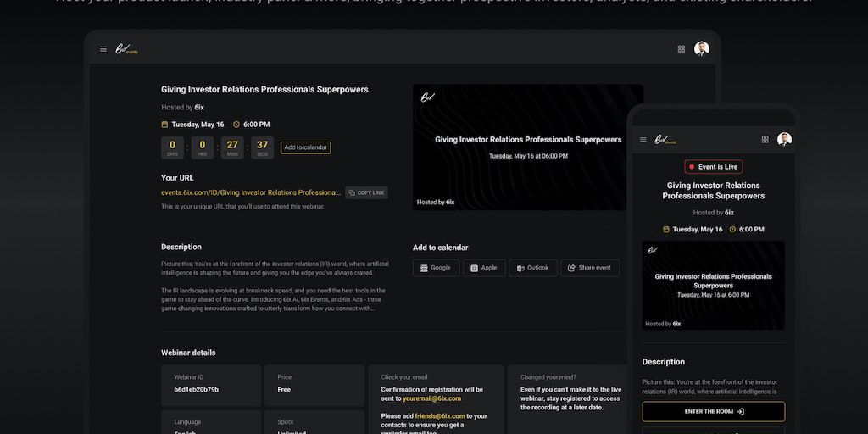Open the desktop hamburger menu
Image resolution: width=868 pixels, height=434 pixels.
(103, 49)
